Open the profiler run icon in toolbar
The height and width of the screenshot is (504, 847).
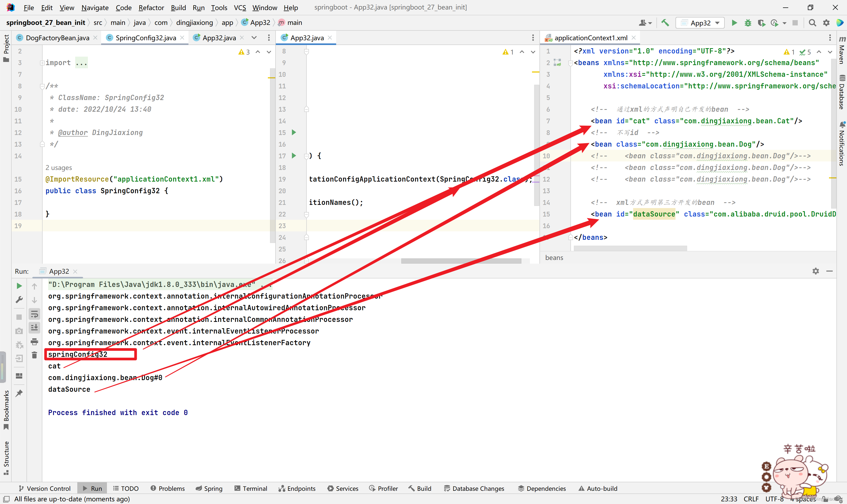point(774,23)
